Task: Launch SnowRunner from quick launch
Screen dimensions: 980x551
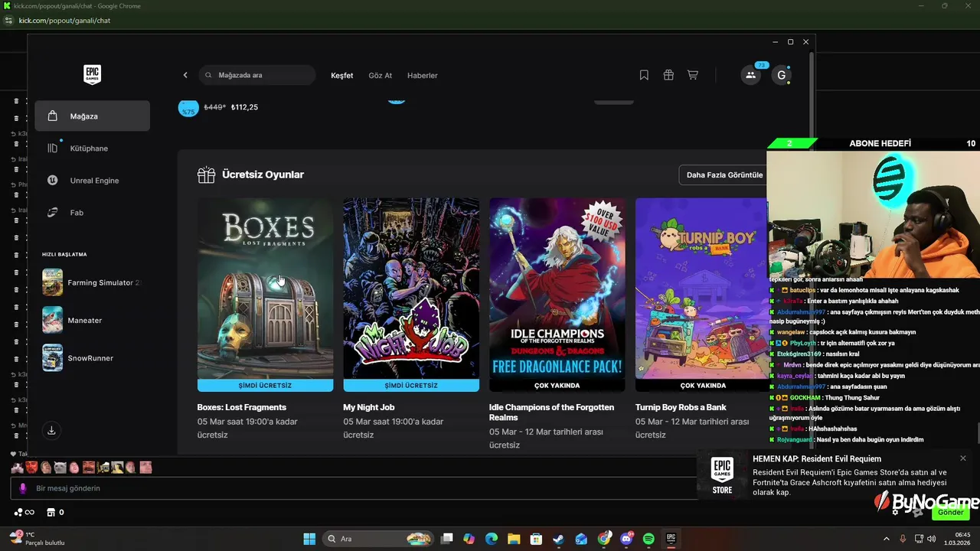Action: [x=78, y=358]
